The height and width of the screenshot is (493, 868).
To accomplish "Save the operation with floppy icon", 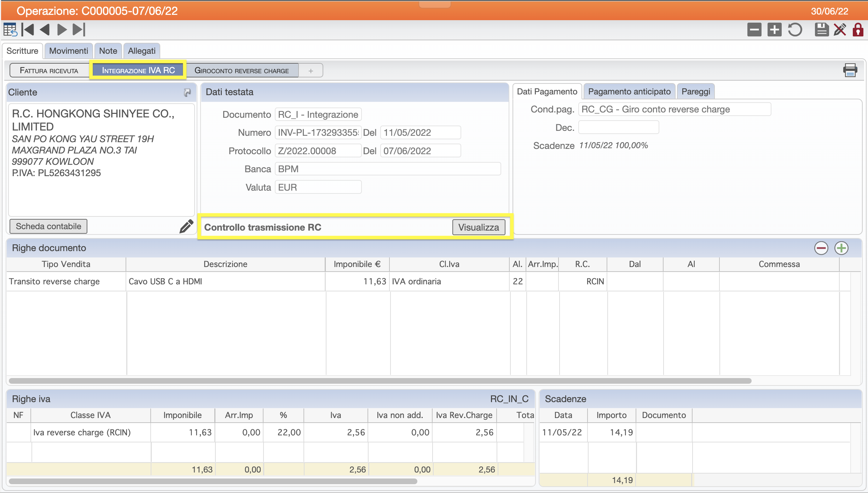I will (821, 30).
